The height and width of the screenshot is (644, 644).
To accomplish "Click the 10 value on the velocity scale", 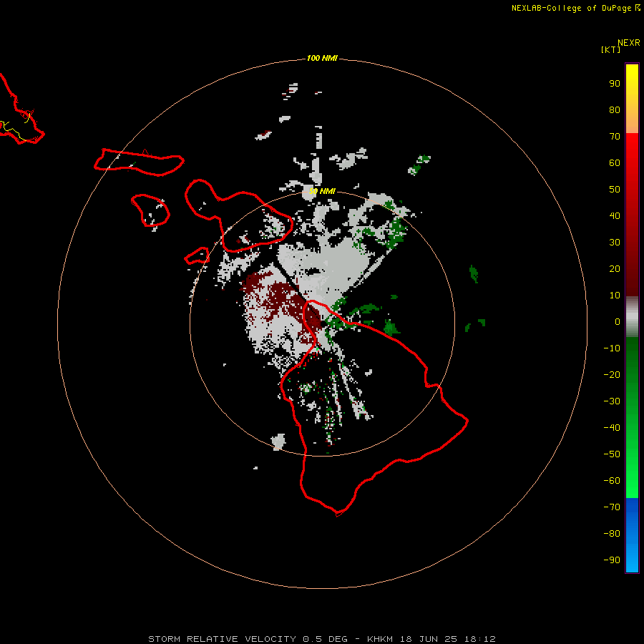I will coord(615,296).
